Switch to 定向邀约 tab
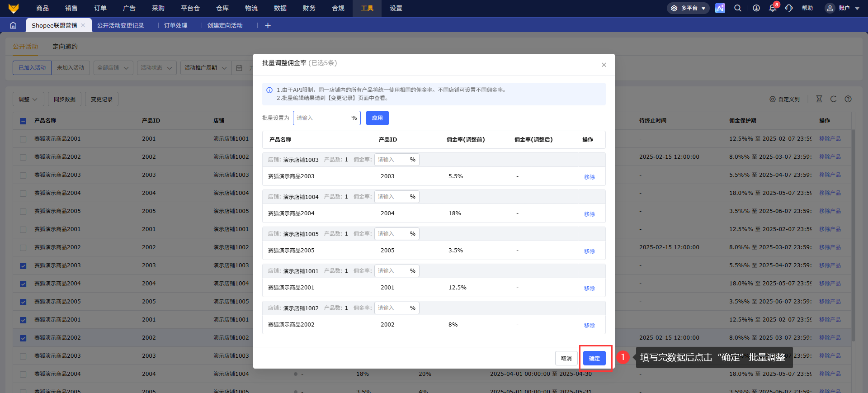The image size is (868, 393). [x=65, y=47]
